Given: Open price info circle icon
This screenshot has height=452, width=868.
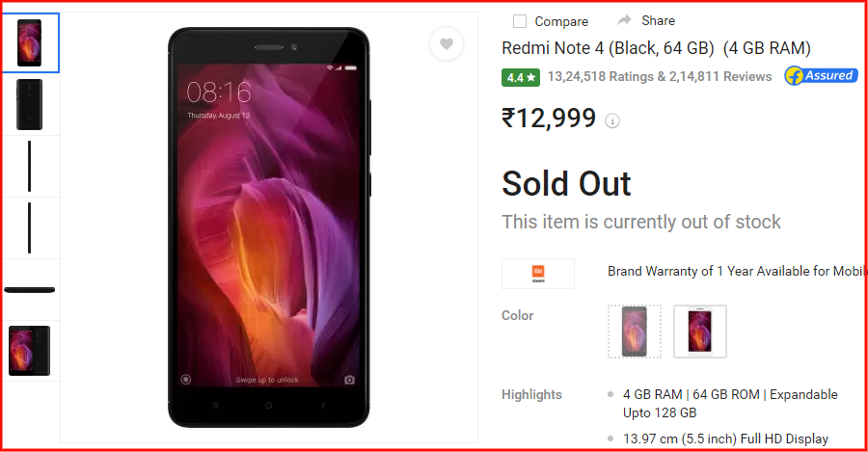Looking at the screenshot, I should [612, 120].
